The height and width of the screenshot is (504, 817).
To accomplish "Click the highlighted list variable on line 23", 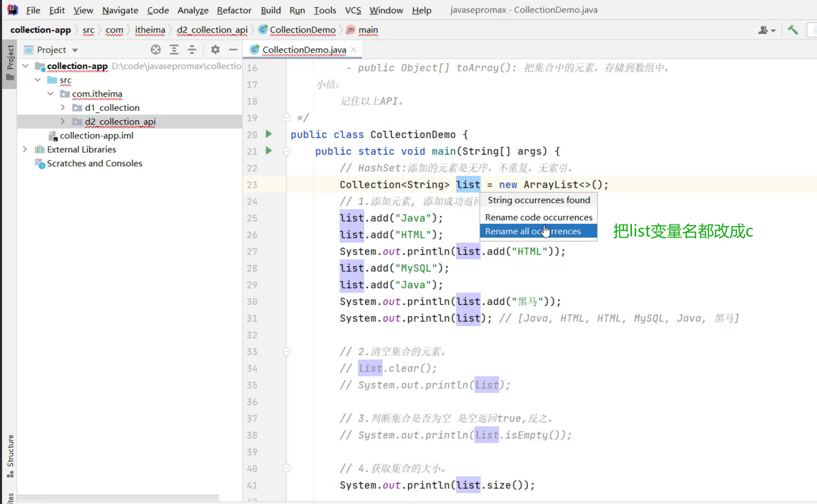I will click(468, 185).
